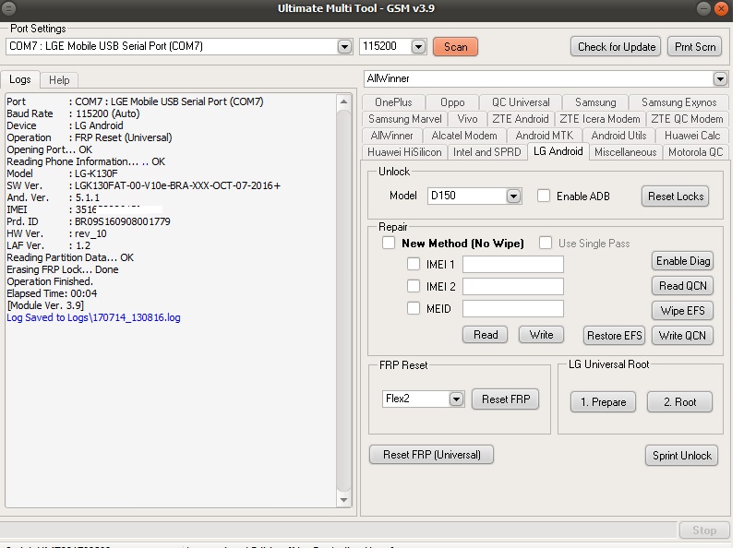The height and width of the screenshot is (548, 756).
Task: Tick the IMEI 2 checkbox
Action: click(x=414, y=286)
